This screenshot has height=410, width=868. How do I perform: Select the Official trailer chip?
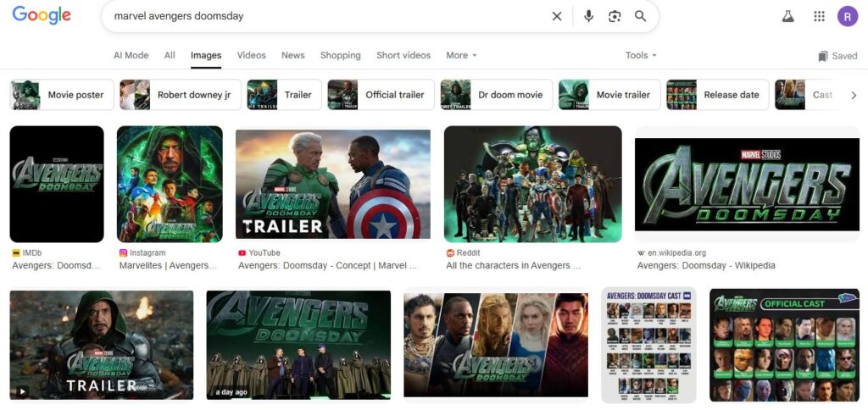(x=381, y=95)
